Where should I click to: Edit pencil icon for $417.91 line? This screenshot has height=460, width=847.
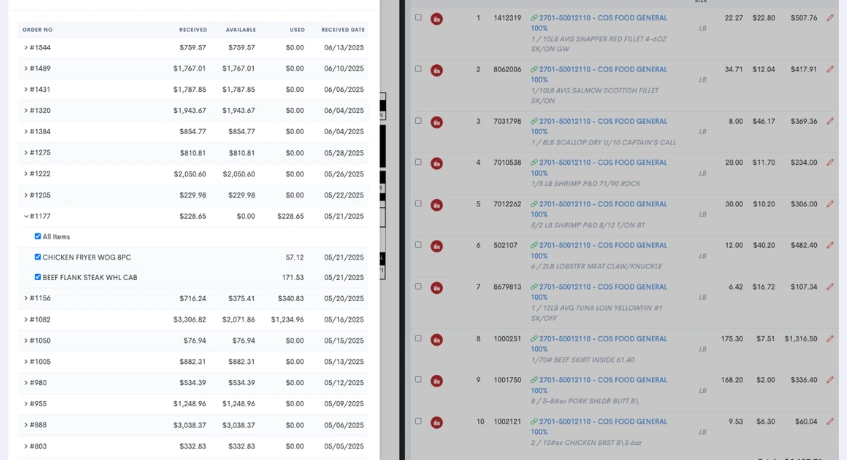(x=830, y=69)
